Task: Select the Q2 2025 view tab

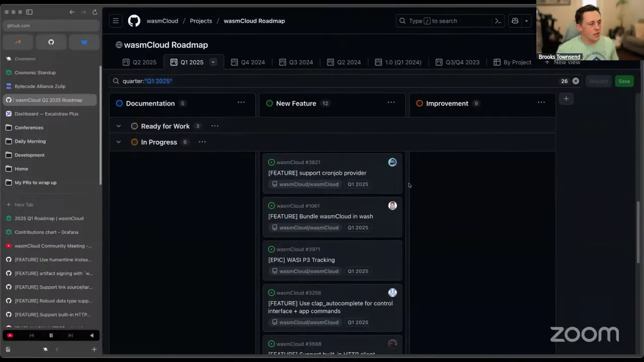Action: (139, 62)
